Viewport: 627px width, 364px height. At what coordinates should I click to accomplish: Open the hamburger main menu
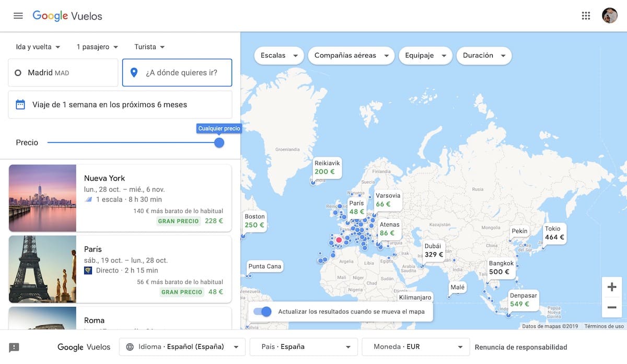(18, 16)
